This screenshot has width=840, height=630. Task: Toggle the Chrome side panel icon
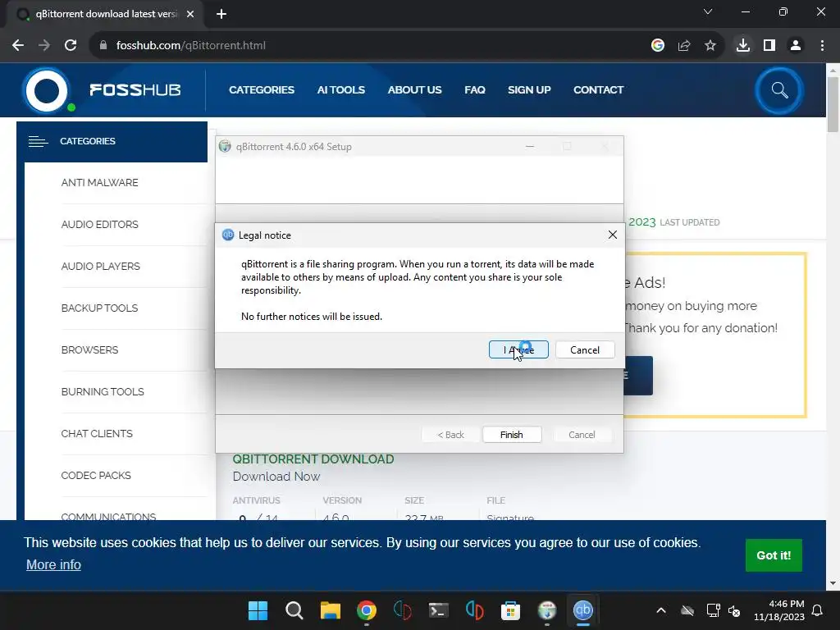point(769,46)
